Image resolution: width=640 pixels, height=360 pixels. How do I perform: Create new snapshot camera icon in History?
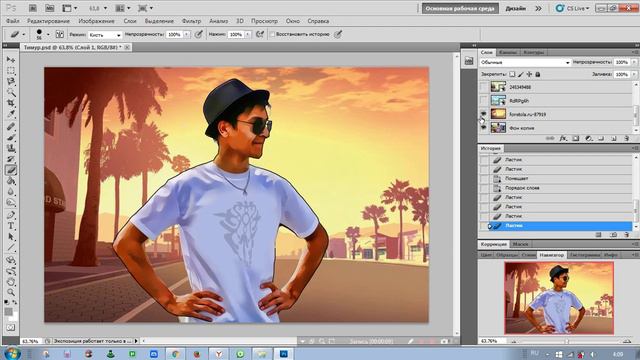pyautogui.click(x=613, y=235)
